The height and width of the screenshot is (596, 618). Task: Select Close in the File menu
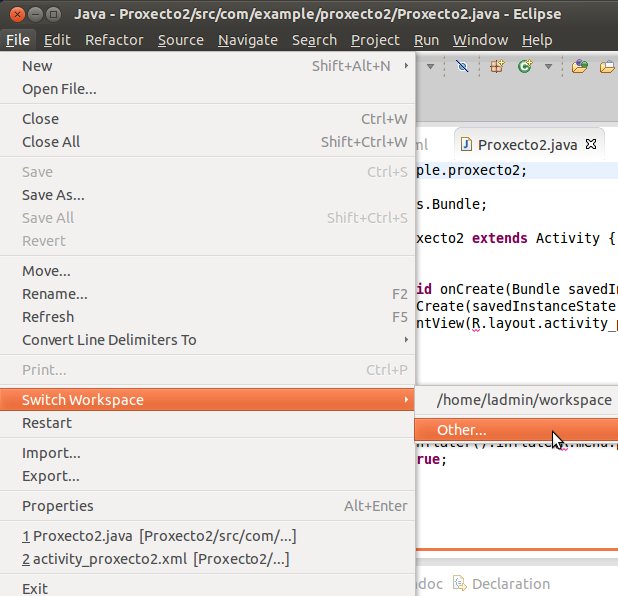click(x=207, y=119)
